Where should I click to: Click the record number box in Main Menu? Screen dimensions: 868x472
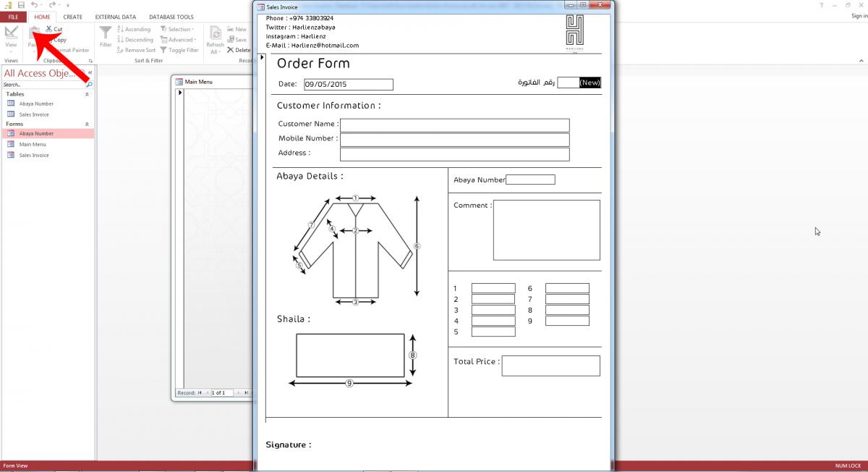pos(222,393)
